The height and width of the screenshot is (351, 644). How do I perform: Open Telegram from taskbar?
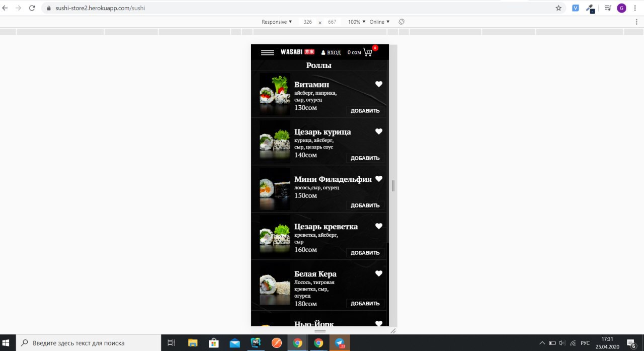[x=340, y=343]
